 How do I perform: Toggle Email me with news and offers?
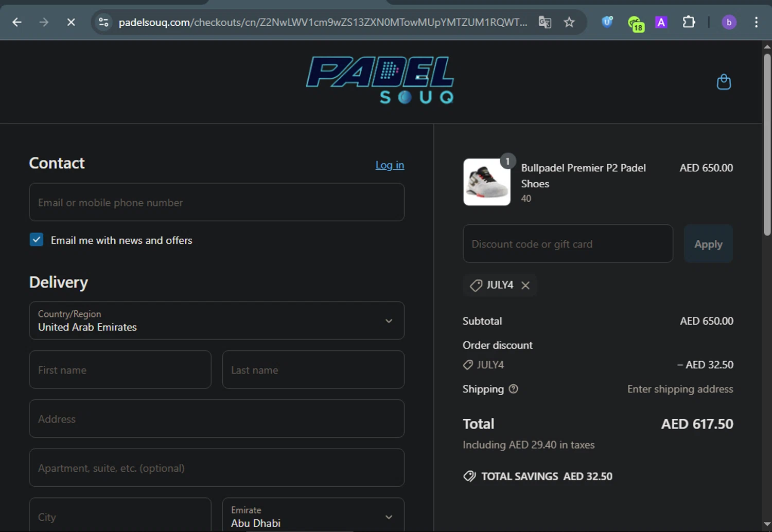pos(37,240)
